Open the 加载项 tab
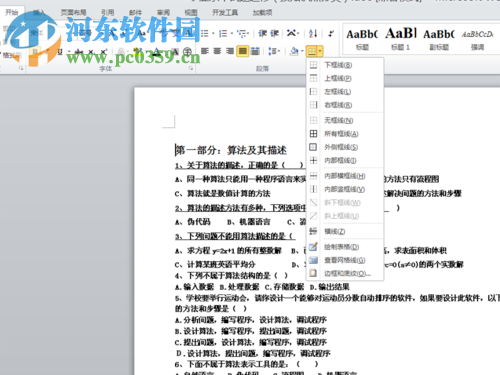 pos(262,13)
